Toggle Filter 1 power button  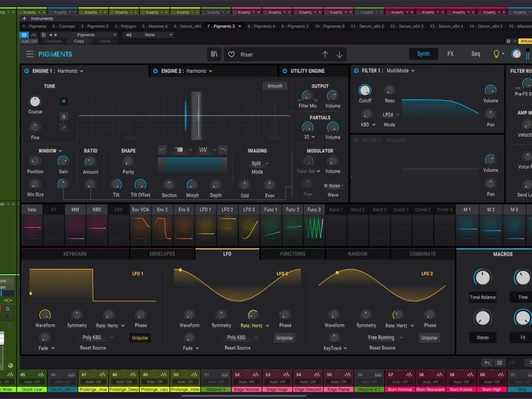click(x=356, y=71)
